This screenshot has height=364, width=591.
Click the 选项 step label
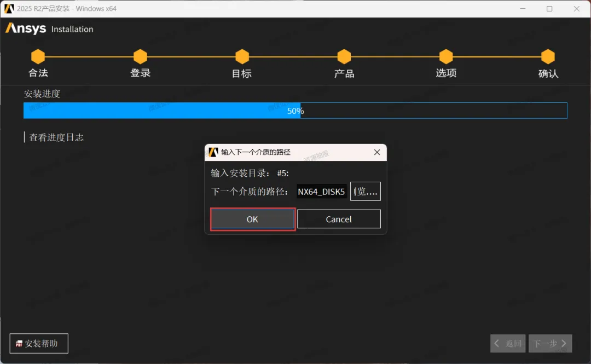(447, 73)
